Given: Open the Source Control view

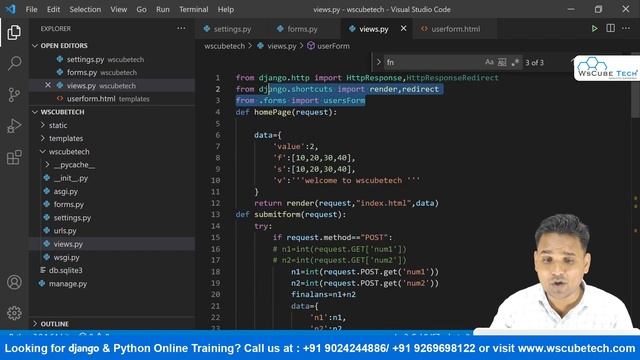Looking at the screenshot, I should (14, 95).
